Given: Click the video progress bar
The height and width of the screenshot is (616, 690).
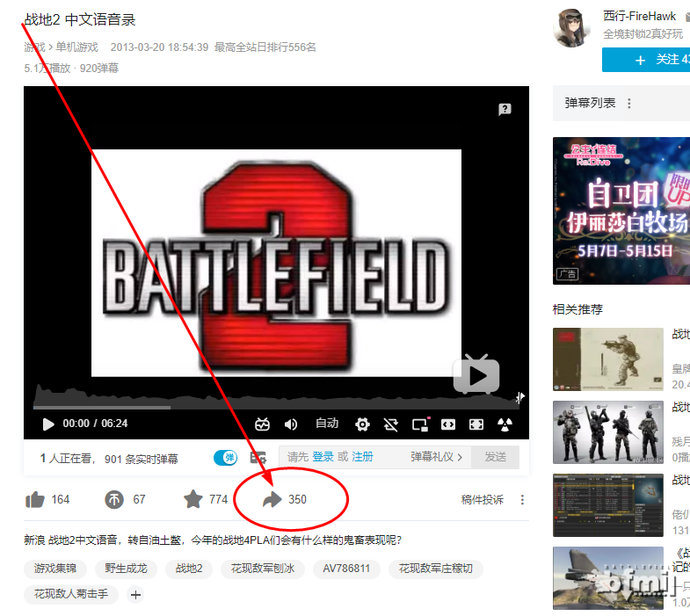Looking at the screenshot, I should 276,408.
